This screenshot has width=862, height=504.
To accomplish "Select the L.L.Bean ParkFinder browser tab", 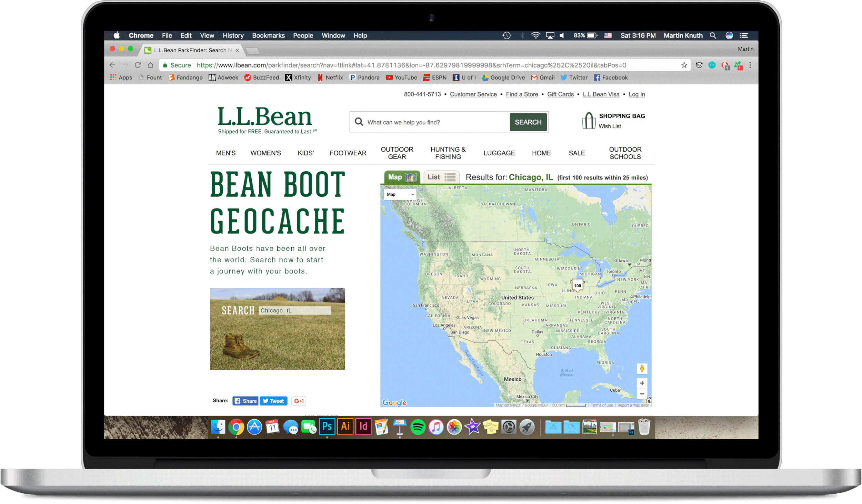I will tap(191, 50).
